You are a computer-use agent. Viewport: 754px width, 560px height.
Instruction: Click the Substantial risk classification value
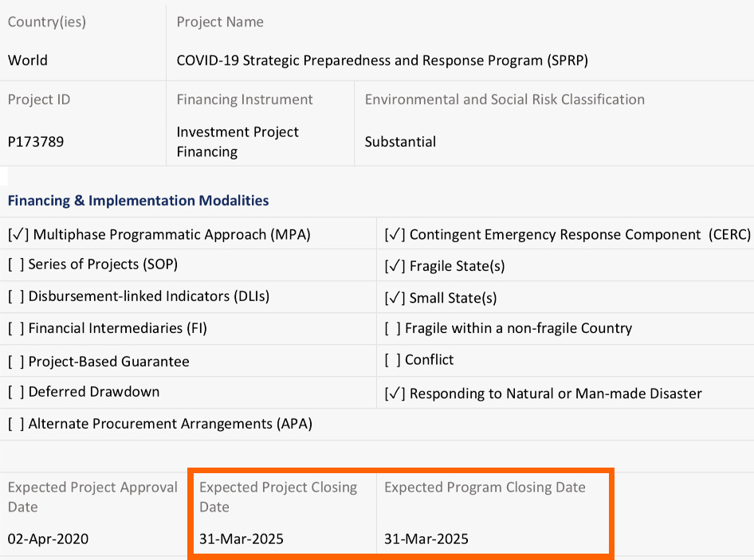point(400,142)
